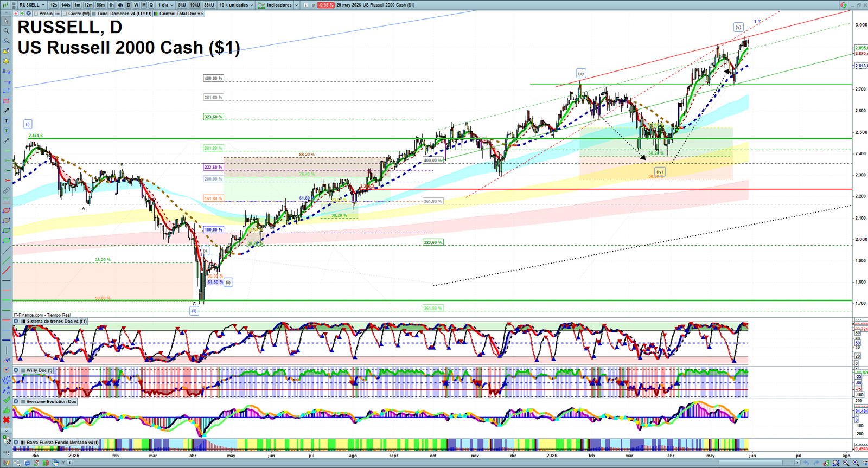Viewport: 868px width, 468px height.
Task: Click the zoom out magnifier at bottom right
Action: [x=846, y=463]
